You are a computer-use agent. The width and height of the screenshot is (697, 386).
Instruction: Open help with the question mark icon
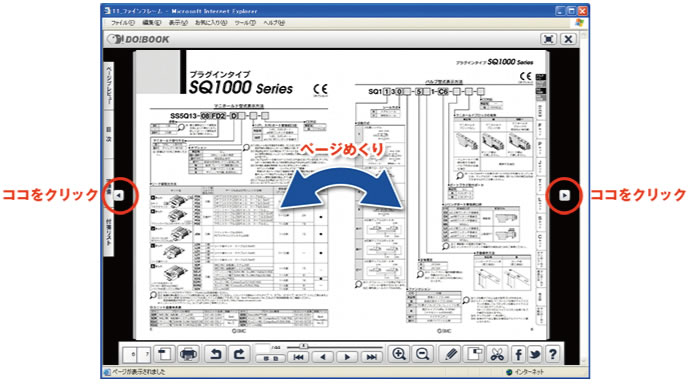point(553,354)
